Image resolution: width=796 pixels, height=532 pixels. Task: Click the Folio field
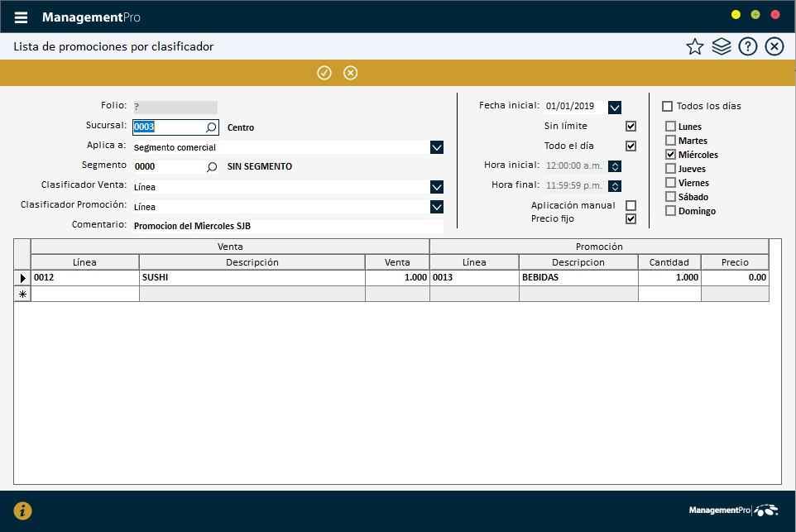tap(175, 107)
